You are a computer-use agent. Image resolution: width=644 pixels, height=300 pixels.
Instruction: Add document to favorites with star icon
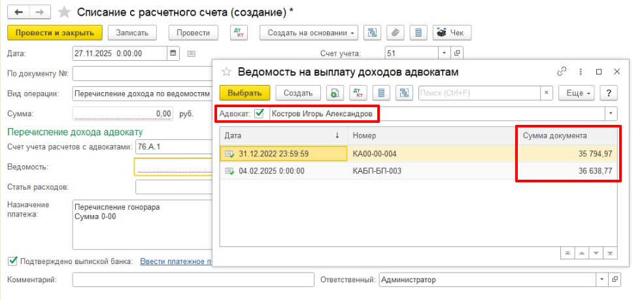[x=64, y=12]
